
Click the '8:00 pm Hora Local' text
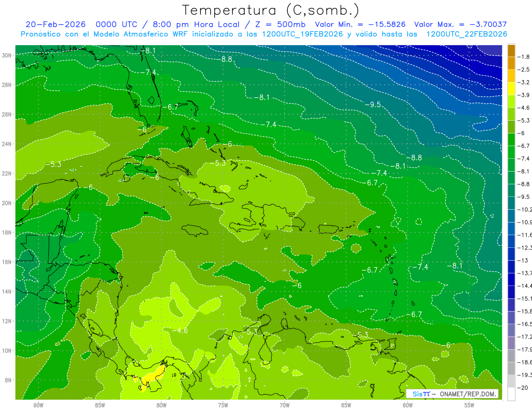point(195,24)
